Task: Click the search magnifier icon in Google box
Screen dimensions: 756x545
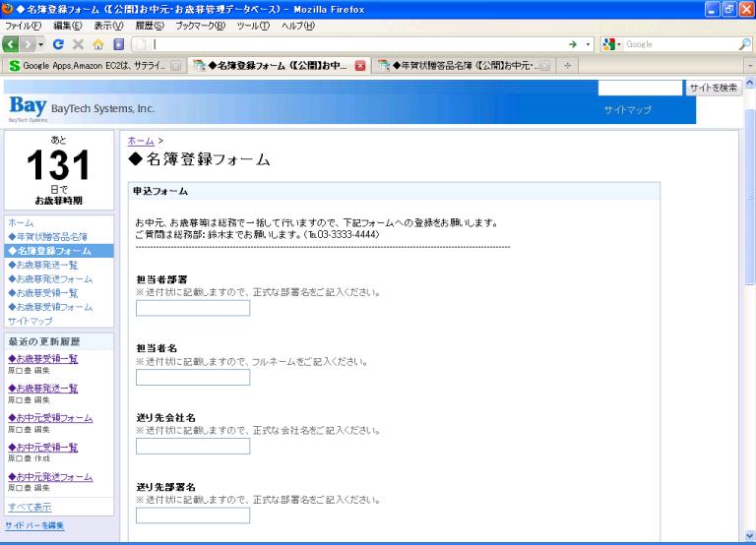Action: coord(743,44)
